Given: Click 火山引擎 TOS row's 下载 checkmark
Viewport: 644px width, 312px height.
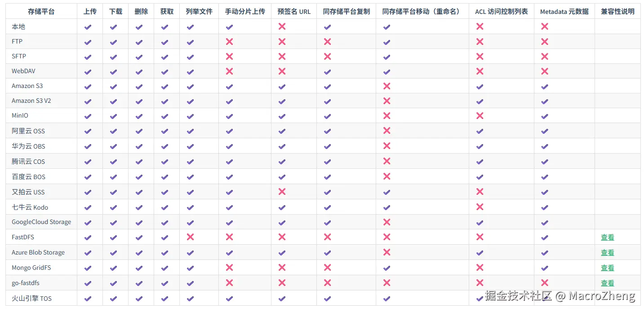Looking at the screenshot, I should pyautogui.click(x=113, y=298).
